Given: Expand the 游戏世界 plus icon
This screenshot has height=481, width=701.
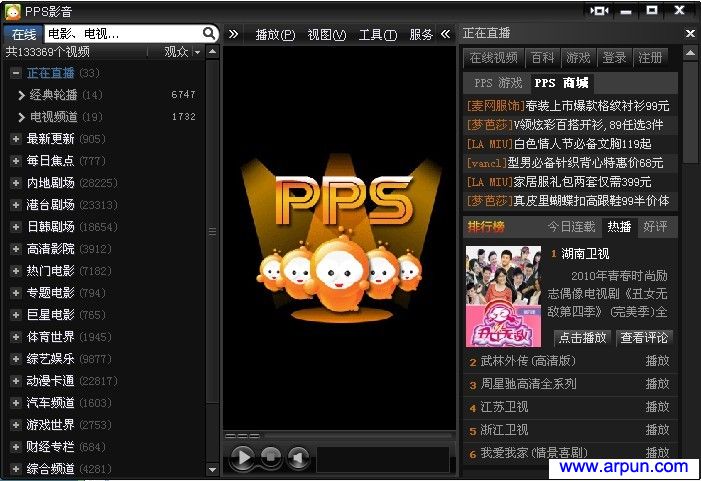Looking at the screenshot, I should tap(16, 425).
